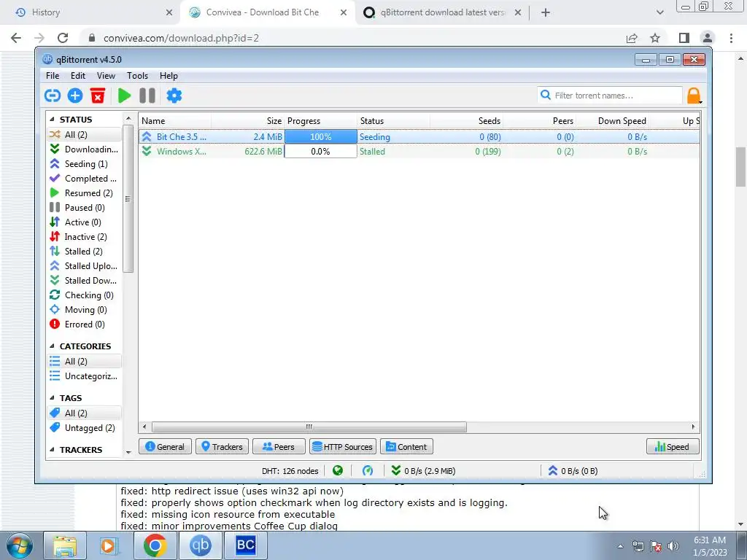The height and width of the screenshot is (560, 747).
Task: Click the Chrome reload page icon
Action: [63, 38]
